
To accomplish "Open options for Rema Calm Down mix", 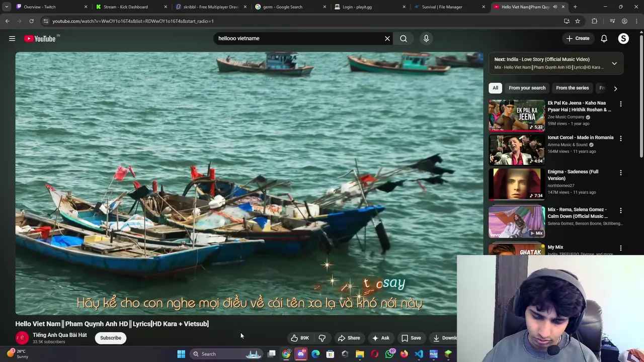I will point(621,211).
